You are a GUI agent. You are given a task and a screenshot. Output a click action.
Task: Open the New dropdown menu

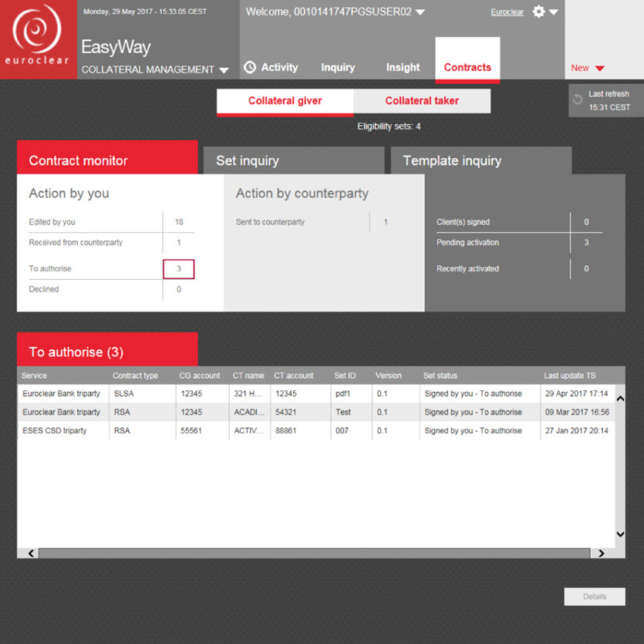588,68
